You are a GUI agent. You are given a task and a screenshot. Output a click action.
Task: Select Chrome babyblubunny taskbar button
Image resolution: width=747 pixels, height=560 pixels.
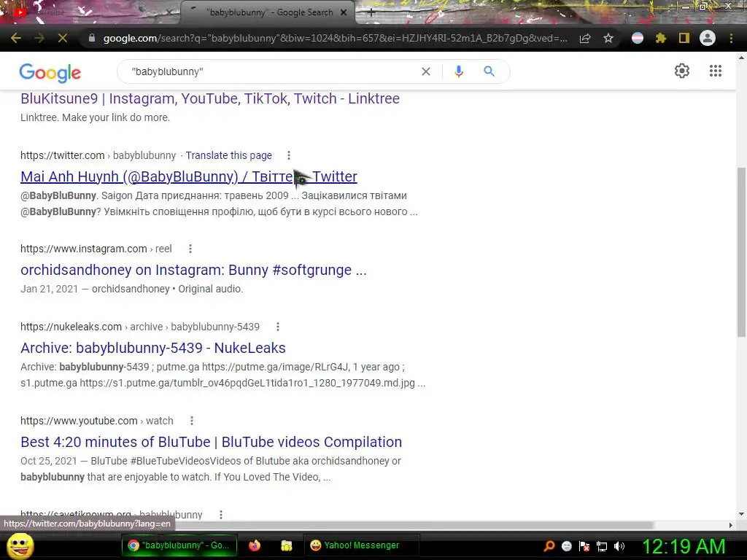179,545
